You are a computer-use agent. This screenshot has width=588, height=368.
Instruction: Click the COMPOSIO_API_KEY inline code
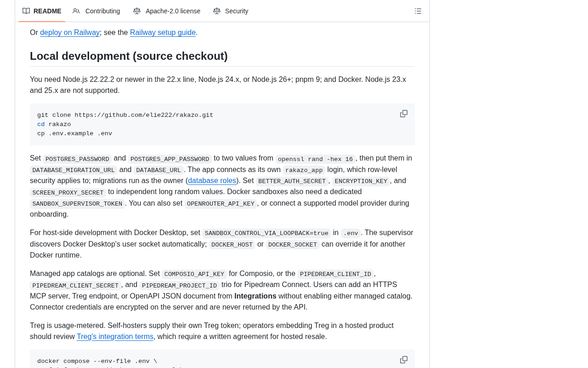tap(194, 274)
